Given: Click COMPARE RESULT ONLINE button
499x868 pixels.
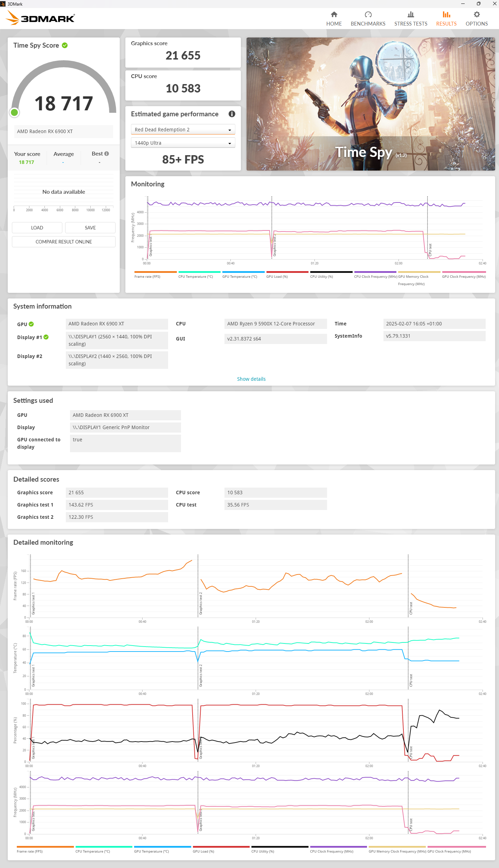Looking at the screenshot, I should tap(64, 242).
